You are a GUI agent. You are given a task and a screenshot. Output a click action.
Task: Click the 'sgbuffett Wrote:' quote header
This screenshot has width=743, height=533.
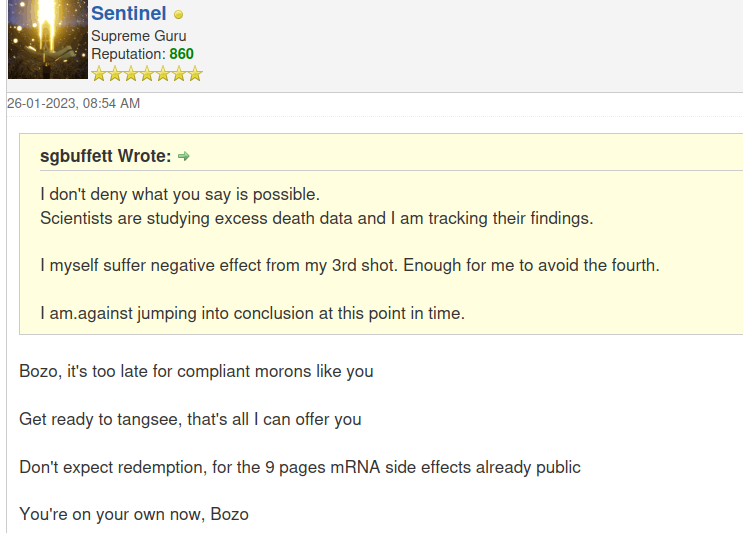[x=106, y=156]
